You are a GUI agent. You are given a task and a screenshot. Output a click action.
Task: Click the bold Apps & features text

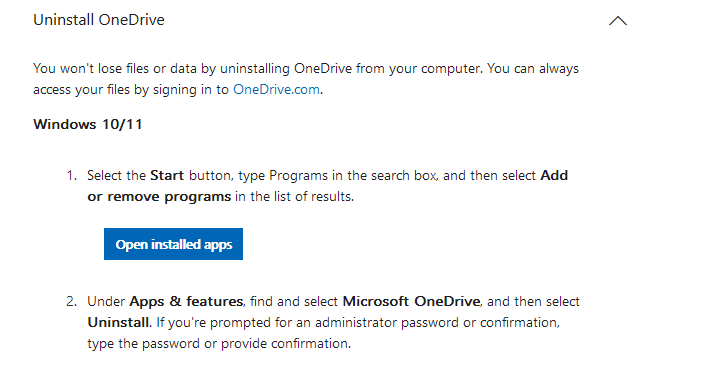point(186,302)
